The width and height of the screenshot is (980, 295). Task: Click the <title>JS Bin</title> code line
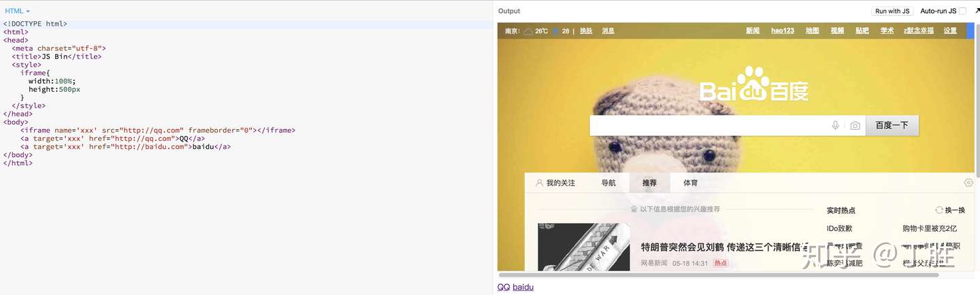tap(56, 56)
